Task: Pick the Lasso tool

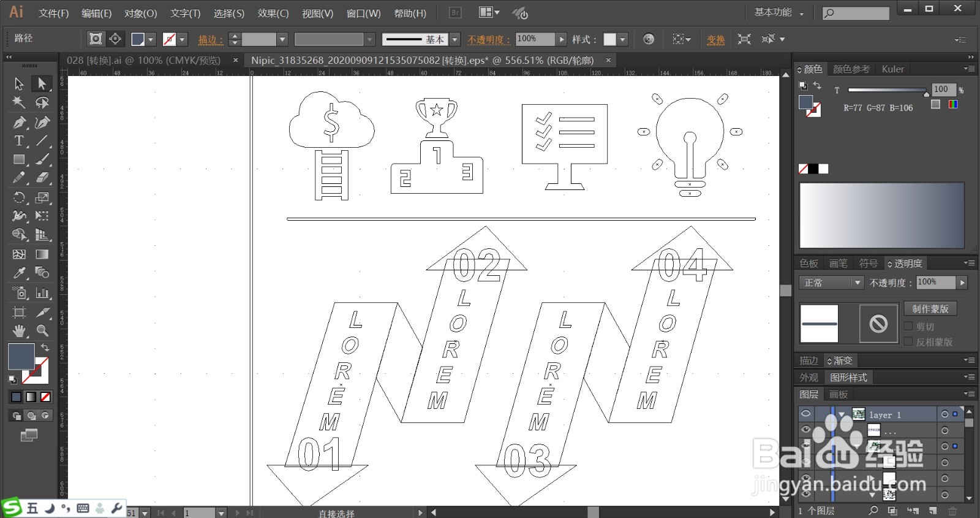Action: point(42,102)
